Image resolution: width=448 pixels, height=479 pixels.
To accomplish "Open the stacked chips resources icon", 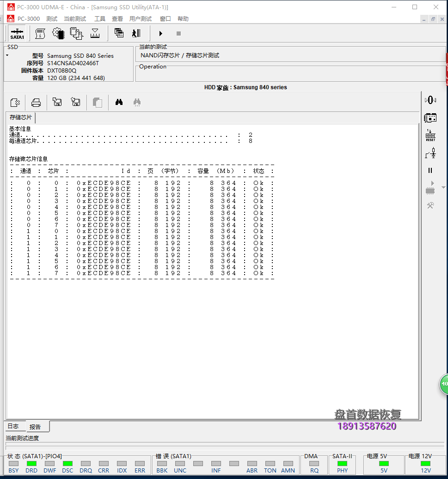I will 76,34.
